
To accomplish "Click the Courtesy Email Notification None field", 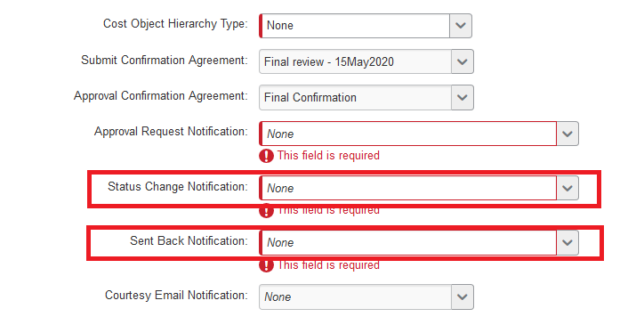I will [x=355, y=296].
